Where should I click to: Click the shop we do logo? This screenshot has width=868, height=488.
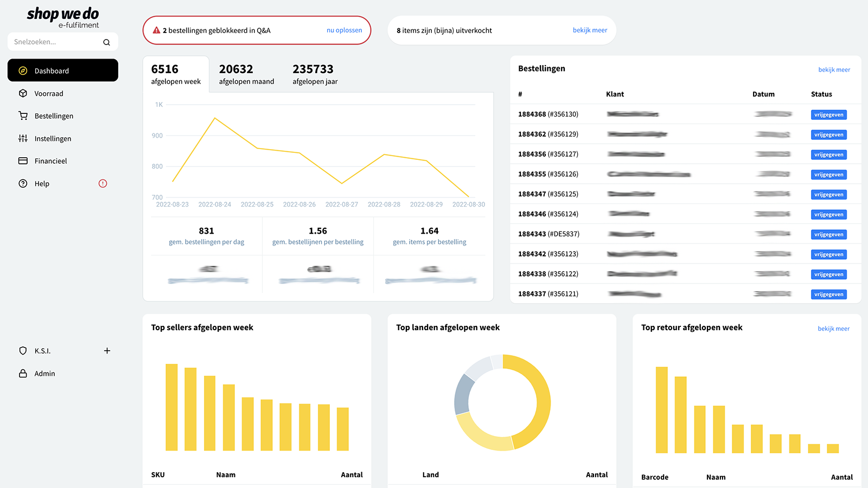point(63,17)
